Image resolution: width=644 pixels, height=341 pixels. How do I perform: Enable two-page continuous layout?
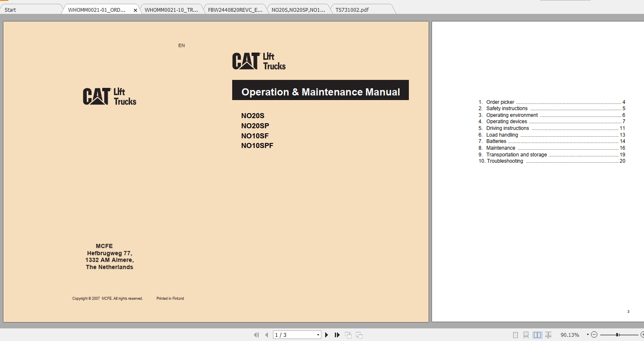coord(548,334)
